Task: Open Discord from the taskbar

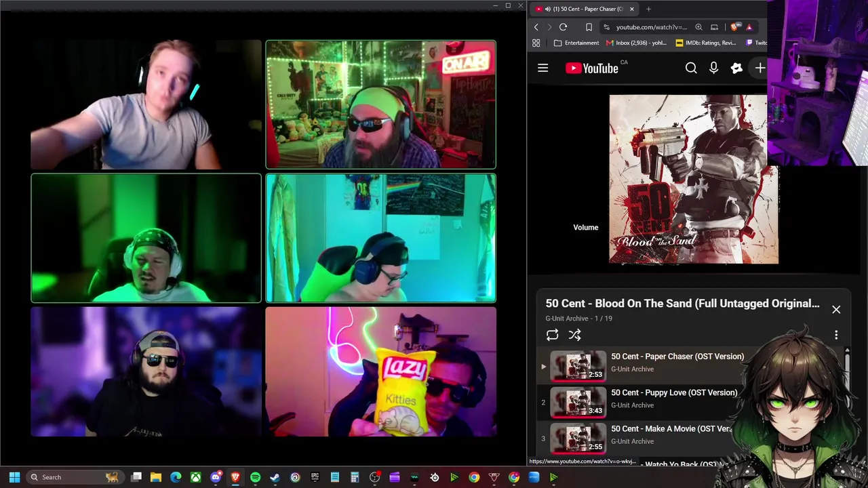Action: point(216,477)
